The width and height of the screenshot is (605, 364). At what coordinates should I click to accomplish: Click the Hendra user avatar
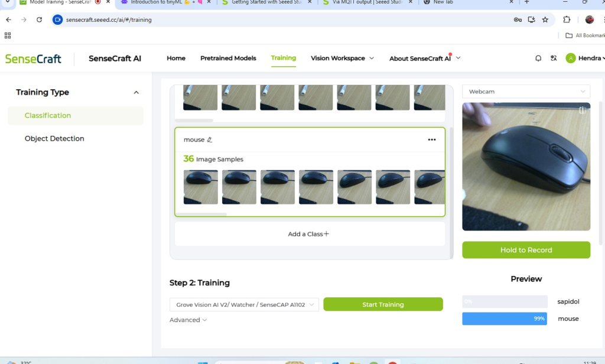point(570,58)
